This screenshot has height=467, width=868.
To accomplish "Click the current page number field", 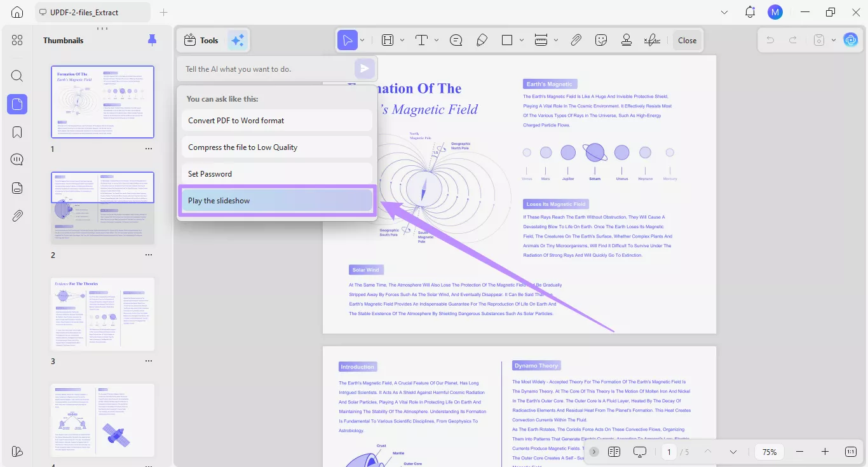I will [x=668, y=452].
